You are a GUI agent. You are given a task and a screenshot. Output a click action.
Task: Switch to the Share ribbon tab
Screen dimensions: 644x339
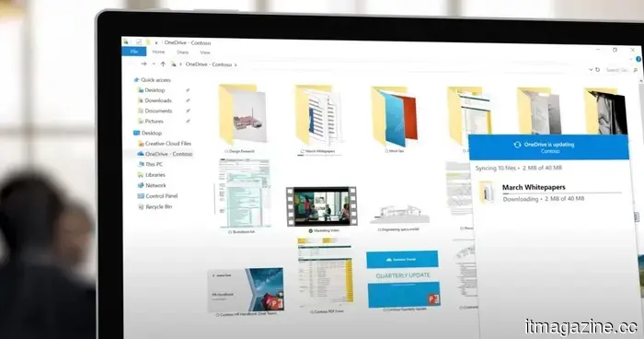coord(182,53)
